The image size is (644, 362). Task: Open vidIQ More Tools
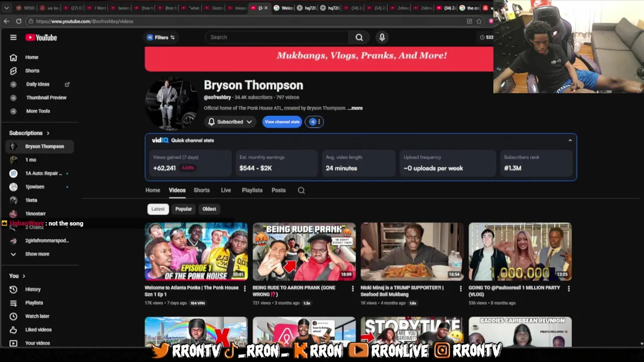(38, 111)
